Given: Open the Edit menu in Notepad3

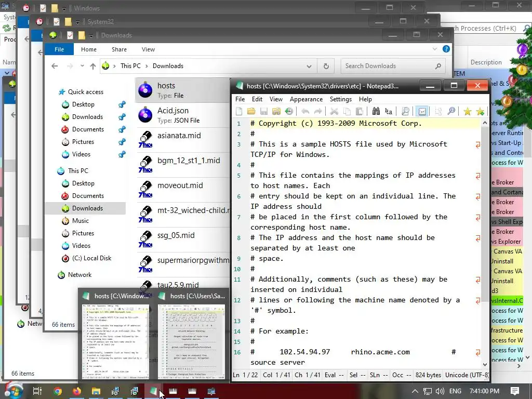Looking at the screenshot, I should [257, 99].
